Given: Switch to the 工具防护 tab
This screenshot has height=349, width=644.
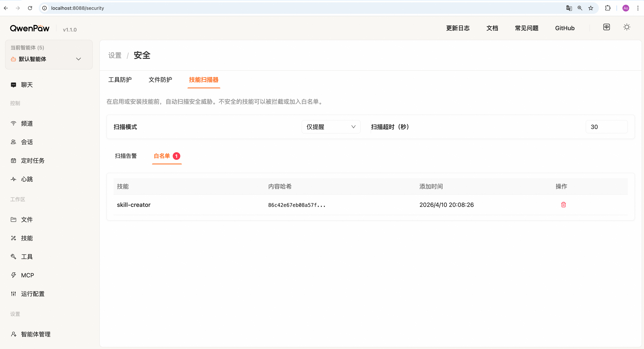Looking at the screenshot, I should pyautogui.click(x=120, y=80).
